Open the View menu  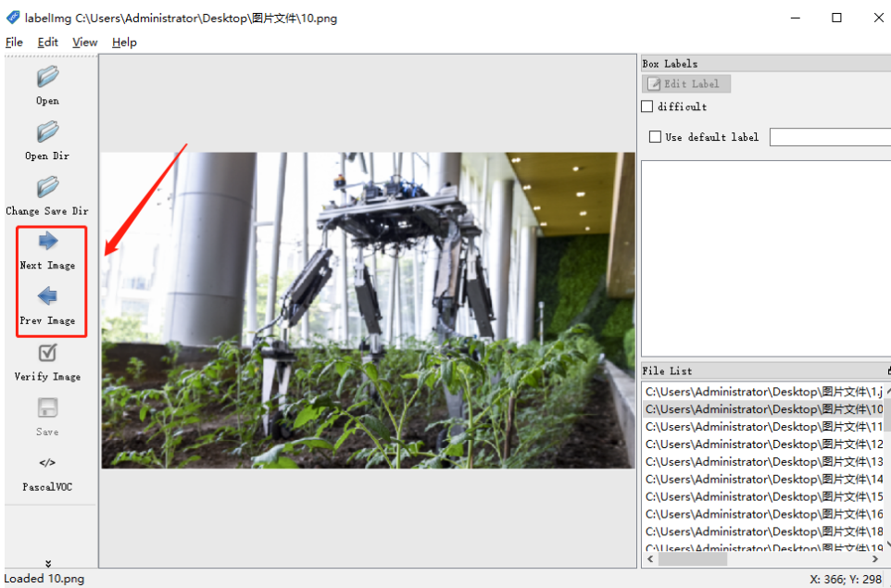84,42
